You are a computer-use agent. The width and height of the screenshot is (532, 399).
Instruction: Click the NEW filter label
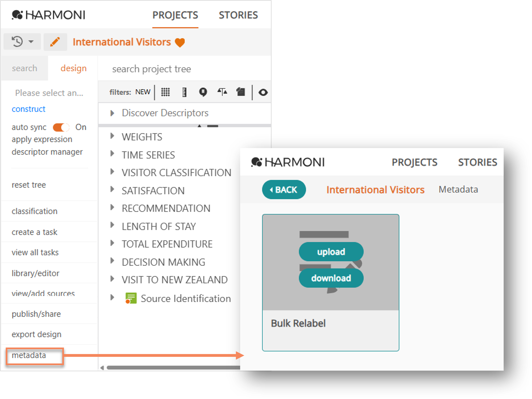coord(143,92)
